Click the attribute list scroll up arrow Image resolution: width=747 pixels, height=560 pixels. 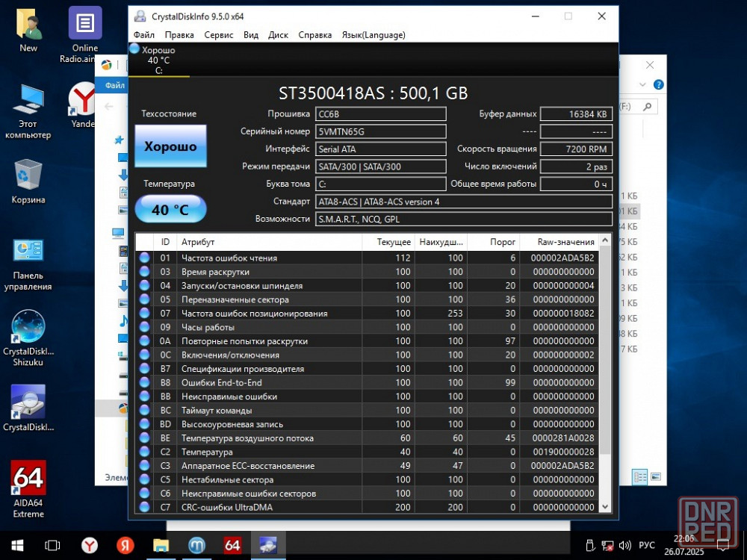[x=605, y=240]
